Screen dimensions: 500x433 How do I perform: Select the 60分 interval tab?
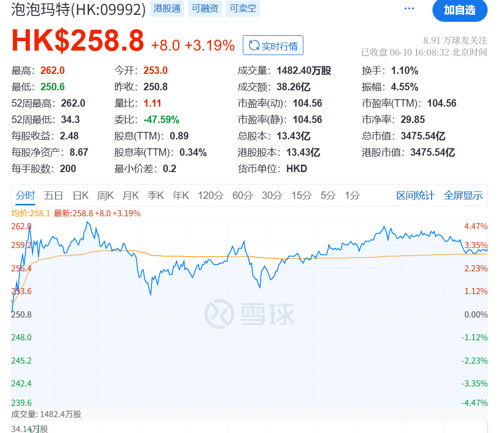(242, 195)
